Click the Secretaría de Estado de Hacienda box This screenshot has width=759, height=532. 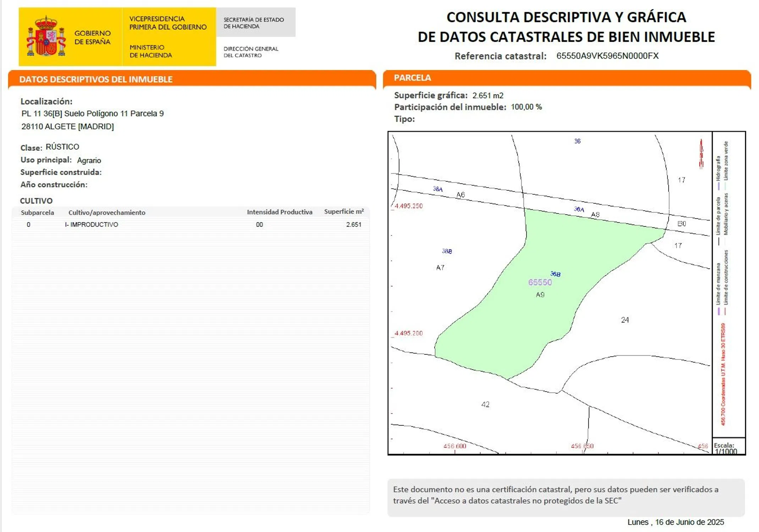pyautogui.click(x=255, y=23)
